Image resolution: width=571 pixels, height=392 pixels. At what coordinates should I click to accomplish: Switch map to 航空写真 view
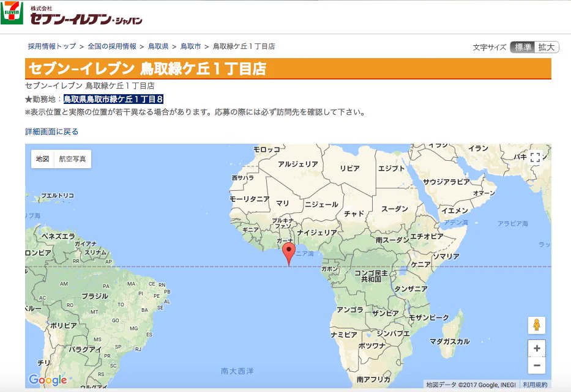[72, 159]
